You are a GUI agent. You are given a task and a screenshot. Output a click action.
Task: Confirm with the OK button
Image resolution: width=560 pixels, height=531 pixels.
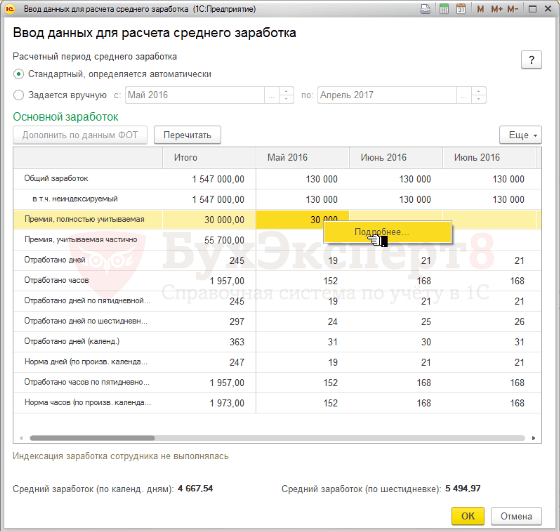click(x=468, y=516)
